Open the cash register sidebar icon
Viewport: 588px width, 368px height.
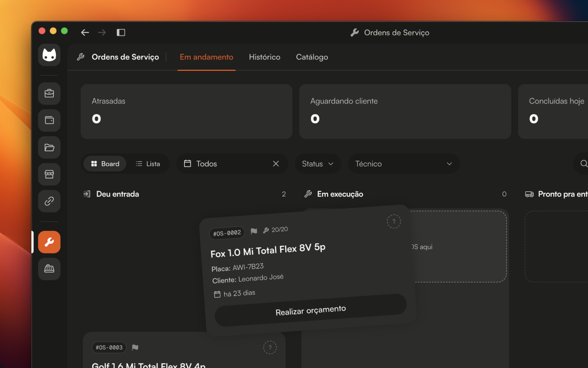[49, 269]
